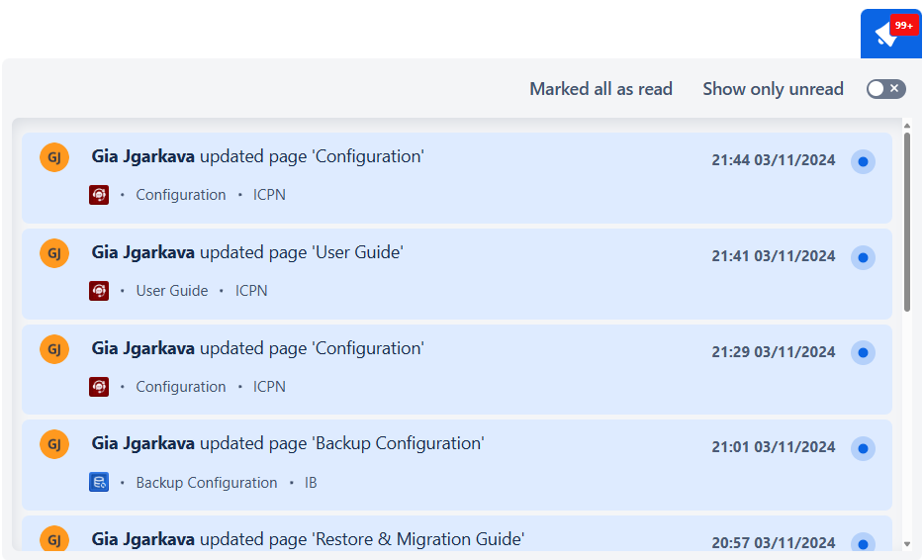Mark 21:41 User Guide notification as read via dot
Viewport: 924px width, 560px height.
point(863,257)
